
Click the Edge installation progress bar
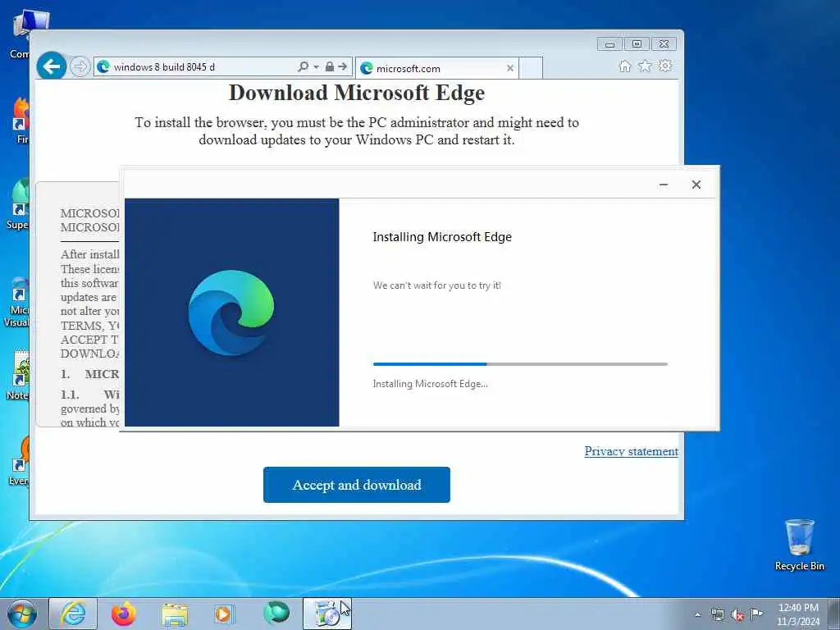point(520,364)
